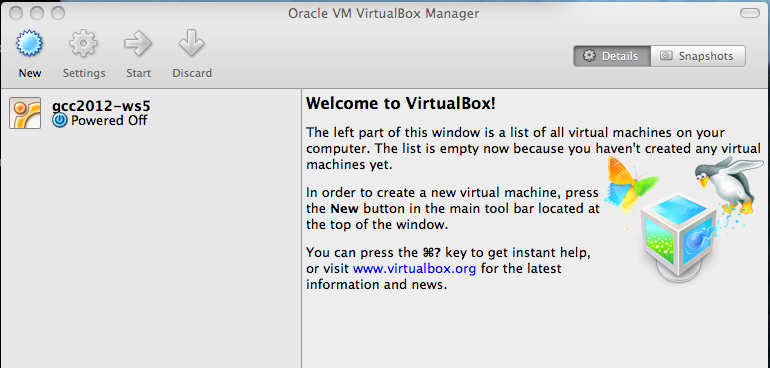Click the Welcome to VirtualBox! heading
The width and height of the screenshot is (770, 368).
point(401,104)
